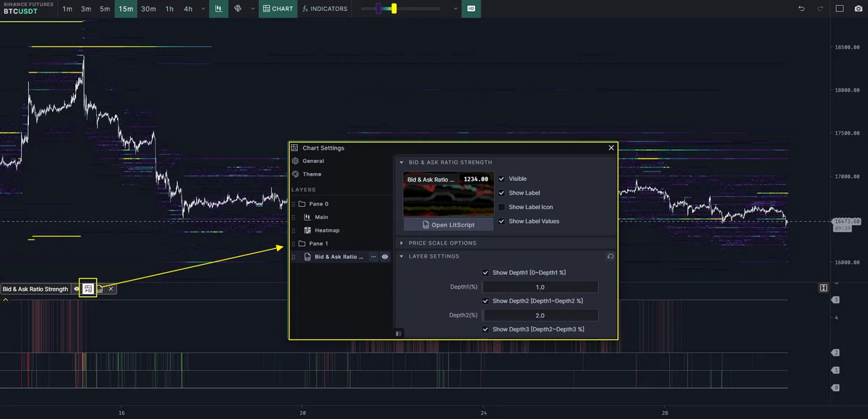This screenshot has width=868, height=419.
Task: Click the pane scale icon right of the indicator pane
Action: pyautogui.click(x=823, y=288)
